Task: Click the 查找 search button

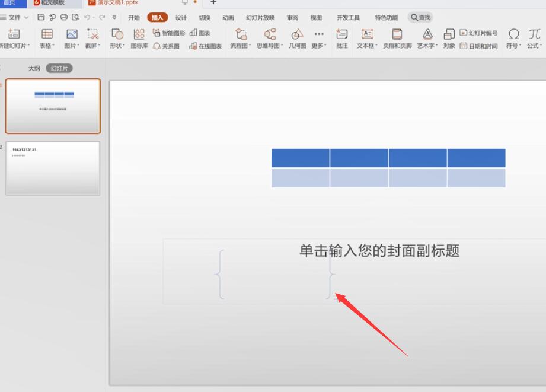Action: coord(420,17)
